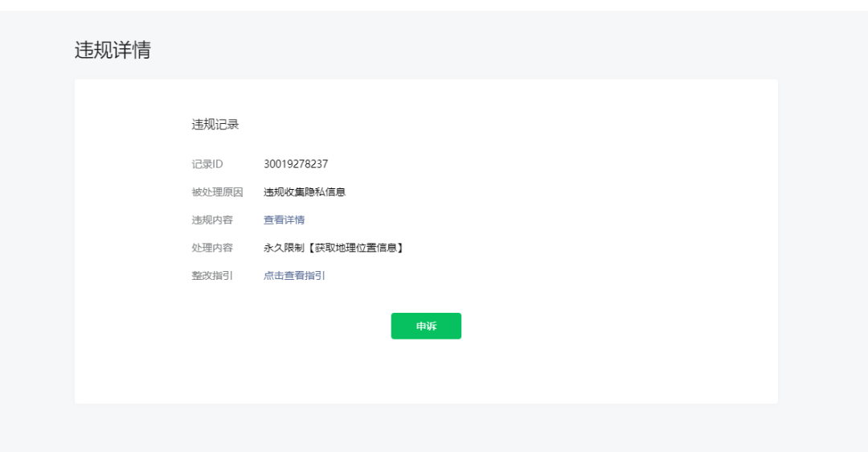Click empty card space above 违规记录 heading
The image size is (868, 452).
pyautogui.click(x=426, y=97)
